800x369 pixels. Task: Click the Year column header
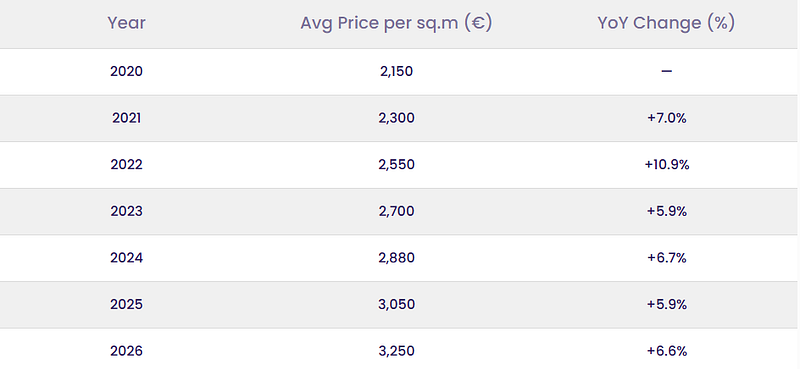[127, 23]
